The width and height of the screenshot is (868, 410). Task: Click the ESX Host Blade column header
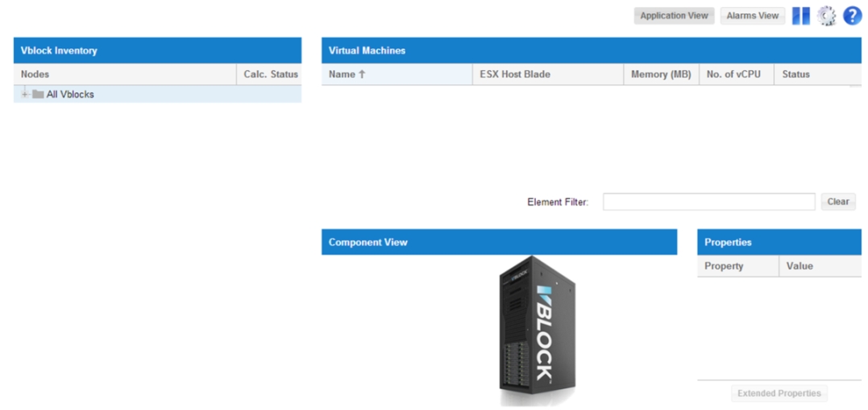point(547,74)
